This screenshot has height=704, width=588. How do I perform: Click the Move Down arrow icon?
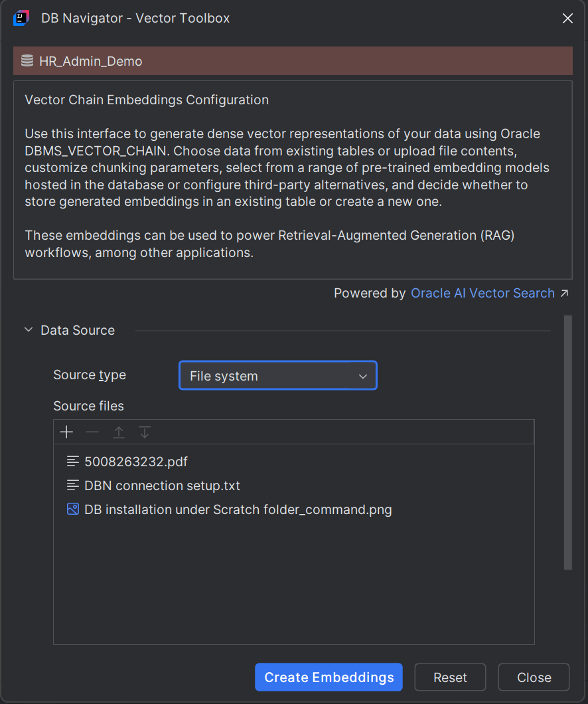click(145, 432)
